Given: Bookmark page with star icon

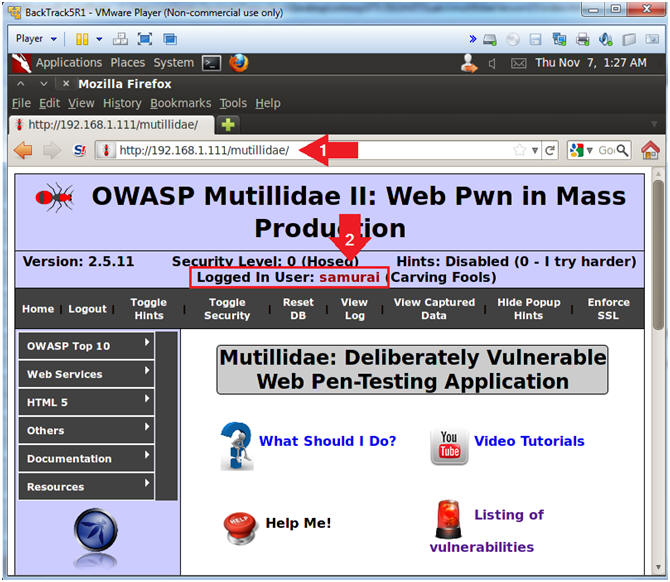Looking at the screenshot, I should coord(520,150).
